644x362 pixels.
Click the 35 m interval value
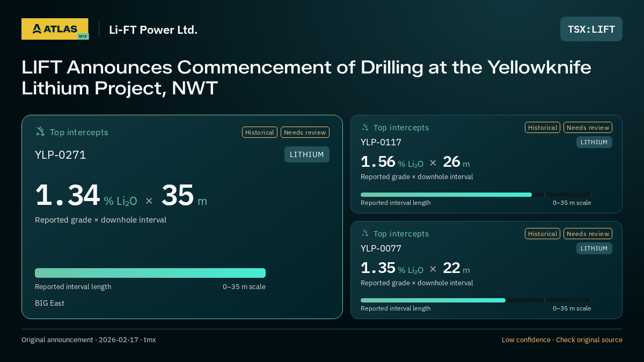pos(184,195)
